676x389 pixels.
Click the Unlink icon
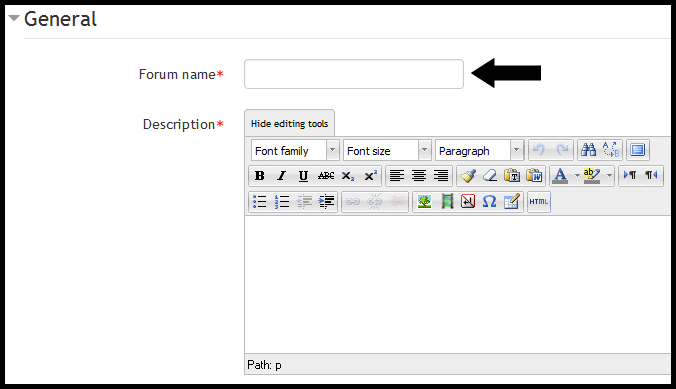point(375,201)
